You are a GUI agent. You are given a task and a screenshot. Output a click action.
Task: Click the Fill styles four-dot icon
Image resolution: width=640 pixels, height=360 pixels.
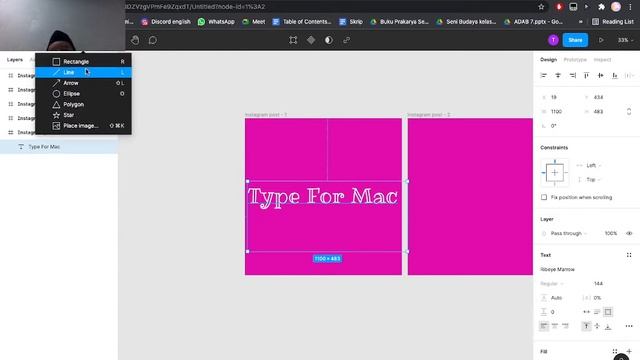point(615,351)
